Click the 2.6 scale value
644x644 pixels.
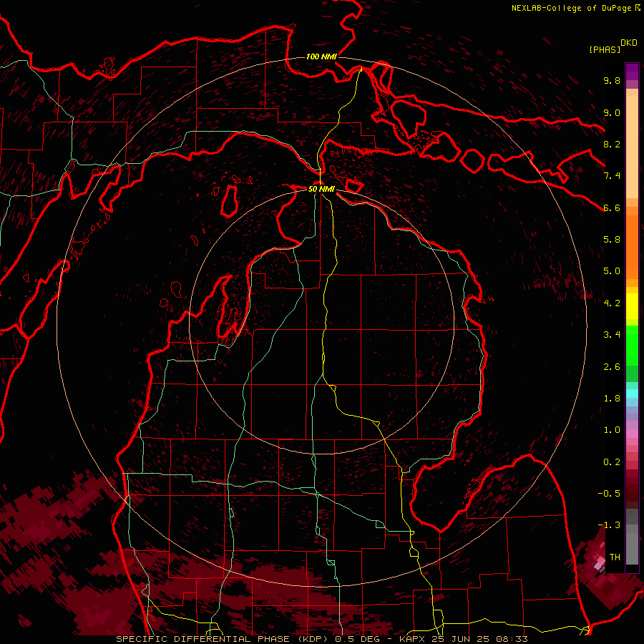coord(612,367)
